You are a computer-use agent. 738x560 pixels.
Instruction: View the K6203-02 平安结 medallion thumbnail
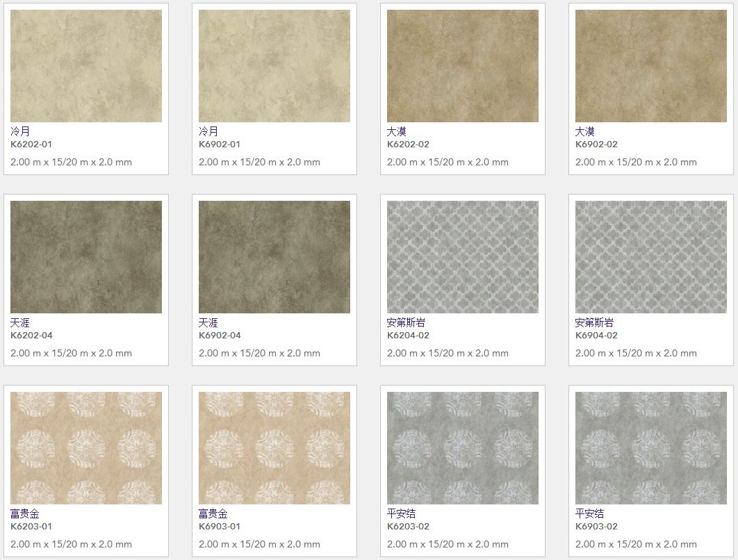click(x=463, y=448)
